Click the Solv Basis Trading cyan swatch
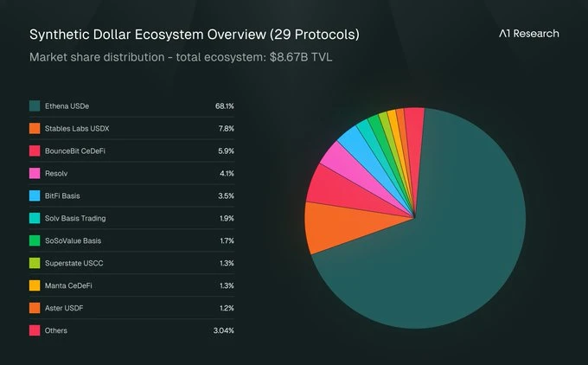The width and height of the screenshot is (588, 365). coord(35,218)
